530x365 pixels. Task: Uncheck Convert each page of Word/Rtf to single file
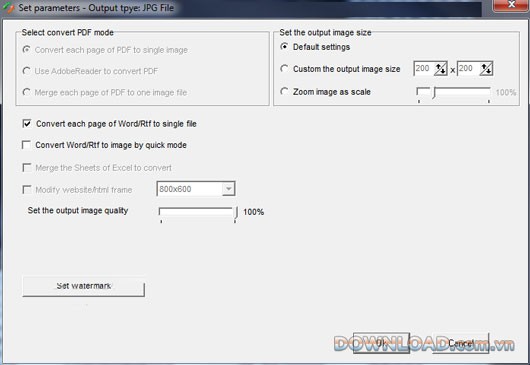[27, 123]
